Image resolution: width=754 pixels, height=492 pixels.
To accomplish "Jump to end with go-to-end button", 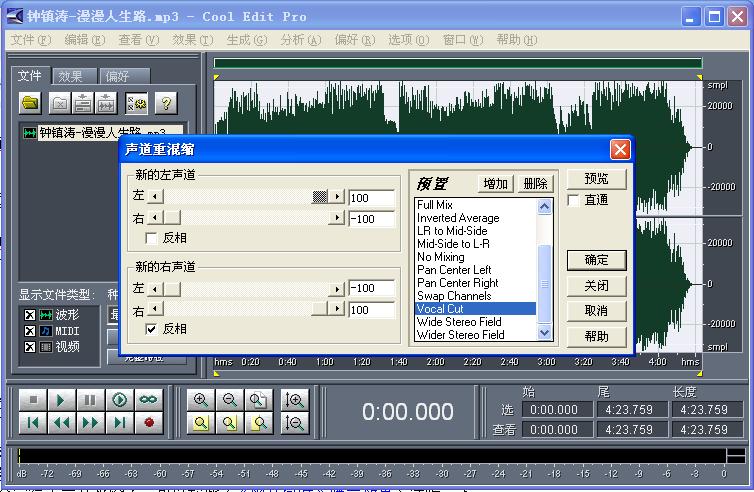I will pos(119,423).
